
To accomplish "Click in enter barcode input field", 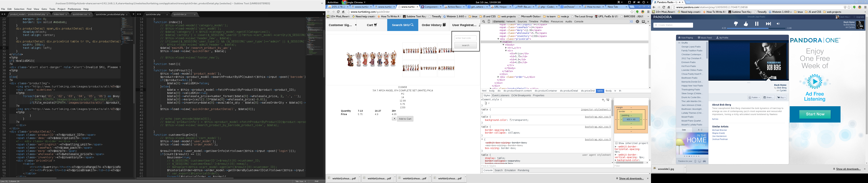I will click(465, 38).
